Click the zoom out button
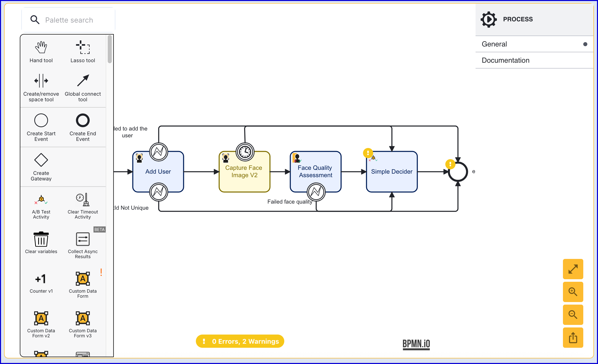 pyautogui.click(x=573, y=315)
